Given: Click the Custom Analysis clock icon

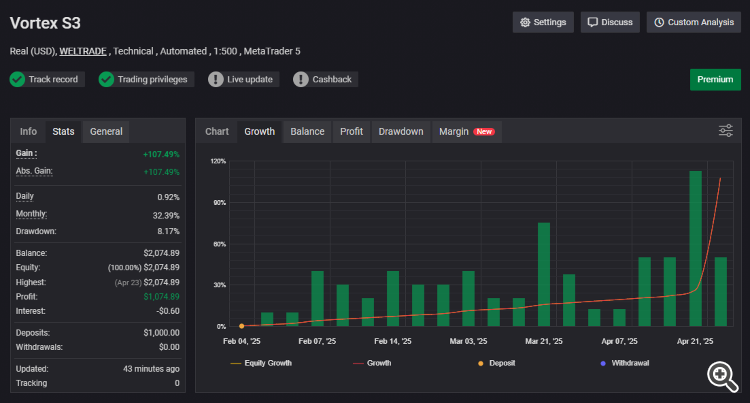Looking at the screenshot, I should click(659, 22).
